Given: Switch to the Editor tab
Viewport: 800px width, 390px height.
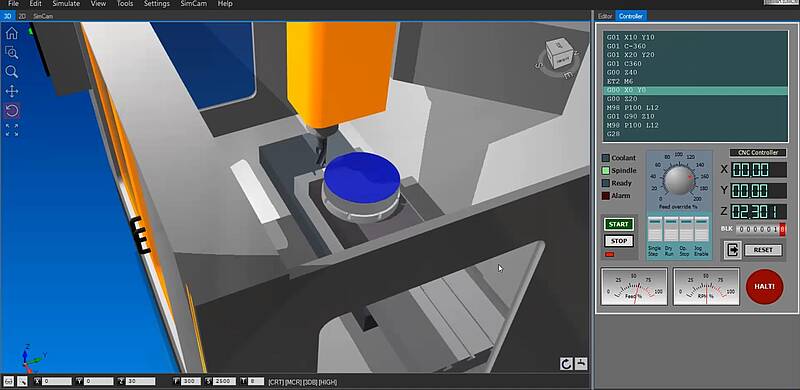Looking at the screenshot, I should (605, 16).
